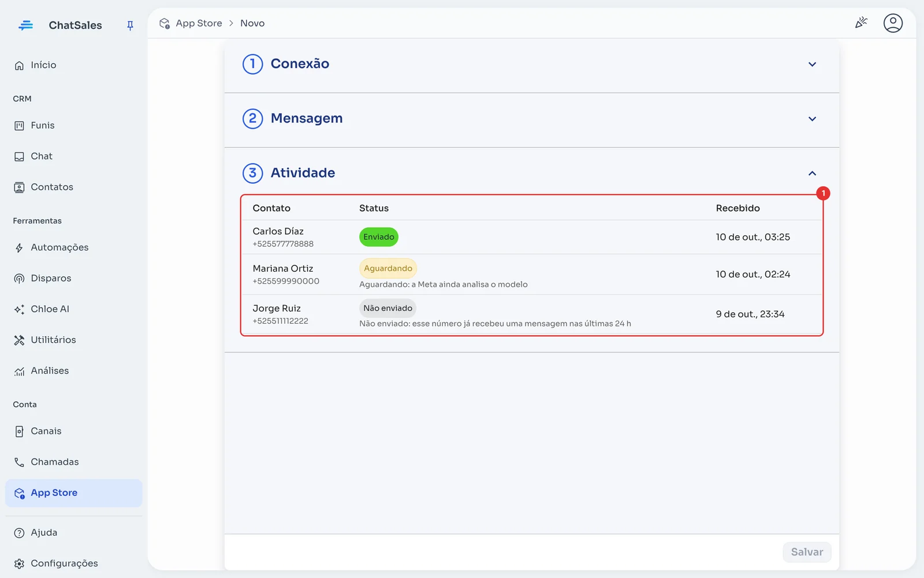Click the Conexão step heading
The image size is (924, 578).
(300, 64)
